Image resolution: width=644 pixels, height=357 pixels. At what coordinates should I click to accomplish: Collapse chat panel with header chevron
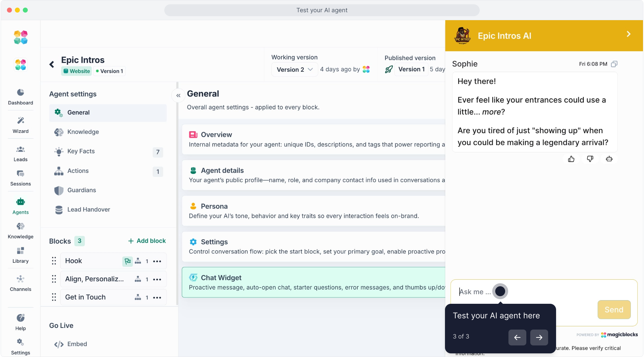click(628, 34)
